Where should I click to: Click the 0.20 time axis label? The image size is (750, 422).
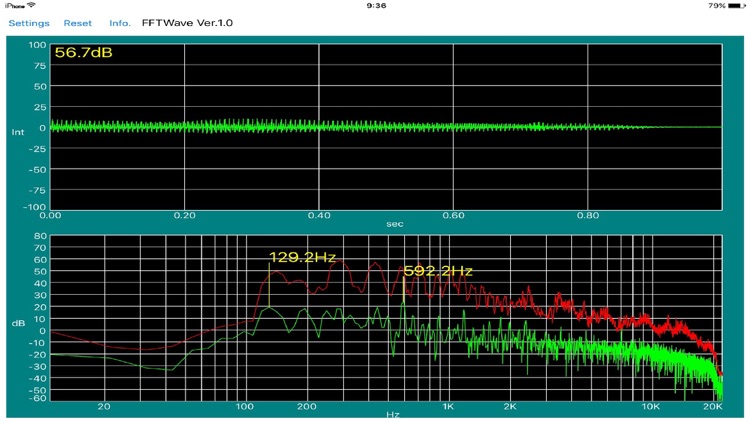pos(185,215)
